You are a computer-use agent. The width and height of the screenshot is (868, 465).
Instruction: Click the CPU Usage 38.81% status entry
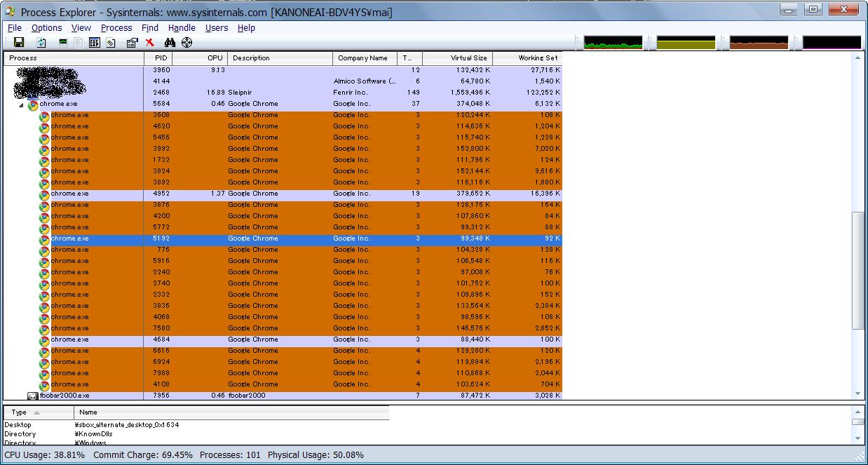(x=45, y=455)
